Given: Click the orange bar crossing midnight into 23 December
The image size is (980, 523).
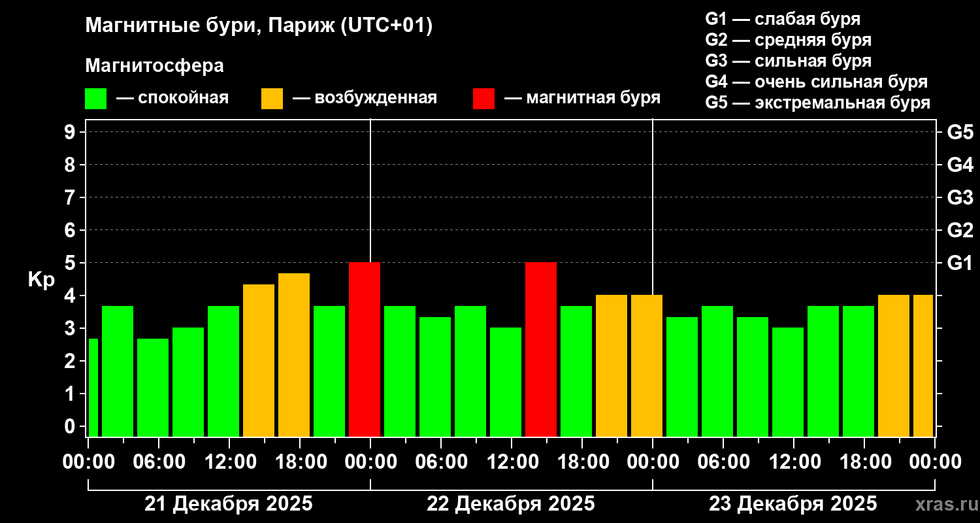Looking at the screenshot, I should tap(647, 366).
